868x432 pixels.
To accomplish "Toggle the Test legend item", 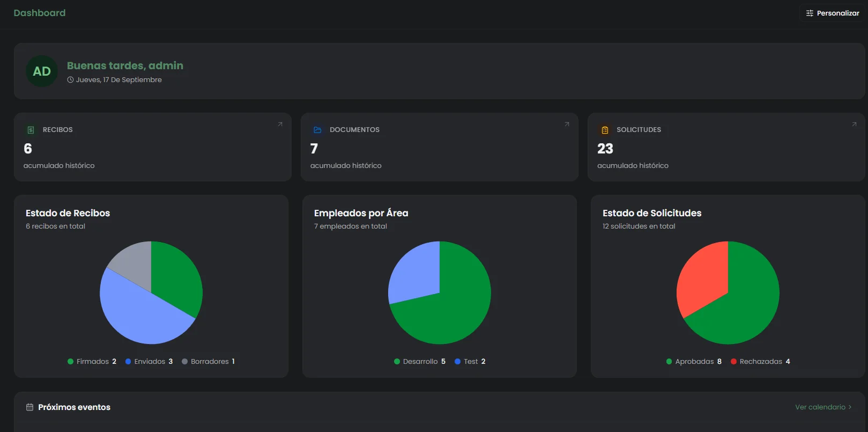I will point(470,362).
